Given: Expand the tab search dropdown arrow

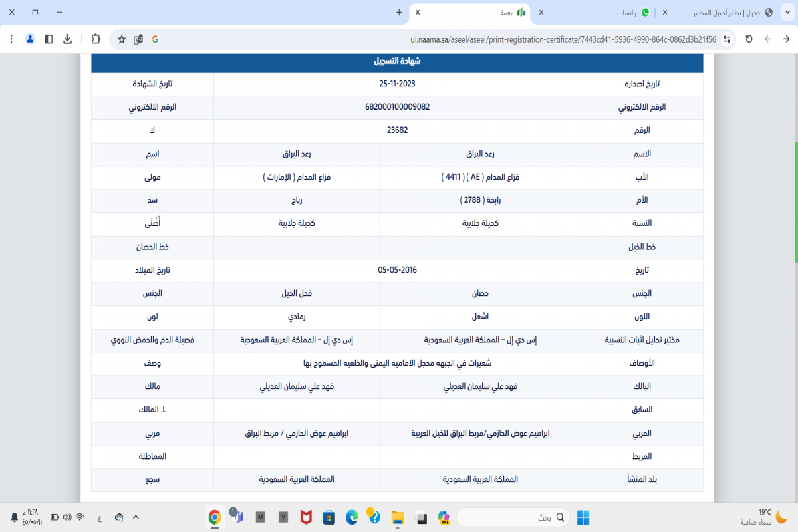Looking at the screenshot, I should click(x=787, y=12).
